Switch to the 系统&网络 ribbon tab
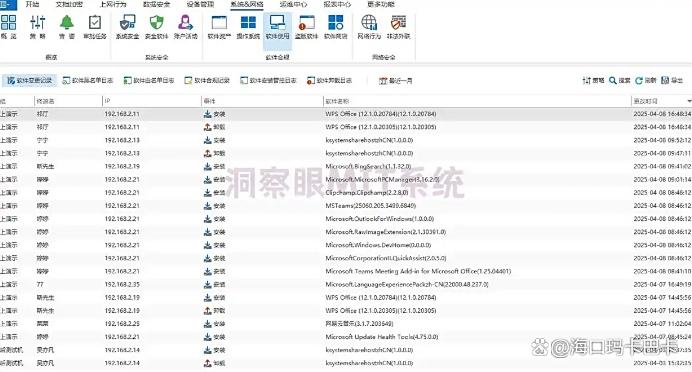The height and width of the screenshot is (372, 692). click(x=247, y=4)
